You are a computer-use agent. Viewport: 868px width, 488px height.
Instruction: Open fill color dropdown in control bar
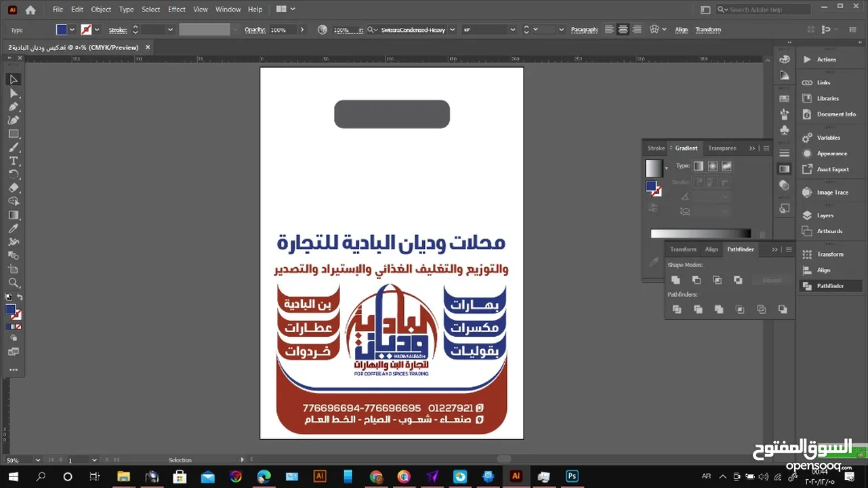(72, 30)
